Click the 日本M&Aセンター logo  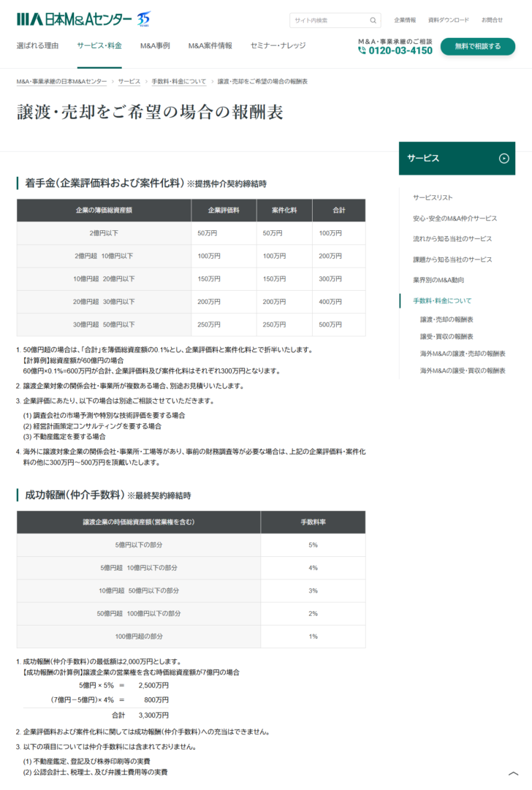[x=75, y=20]
